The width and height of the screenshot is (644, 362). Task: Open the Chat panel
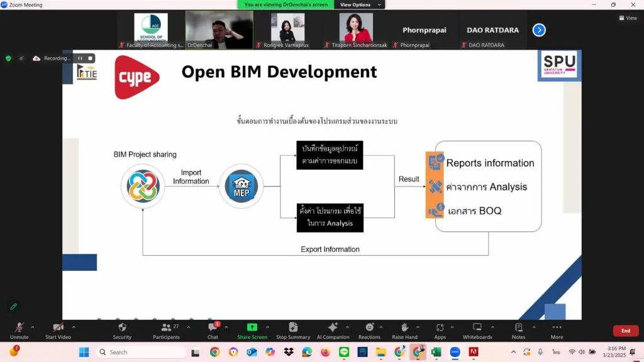[x=213, y=331]
